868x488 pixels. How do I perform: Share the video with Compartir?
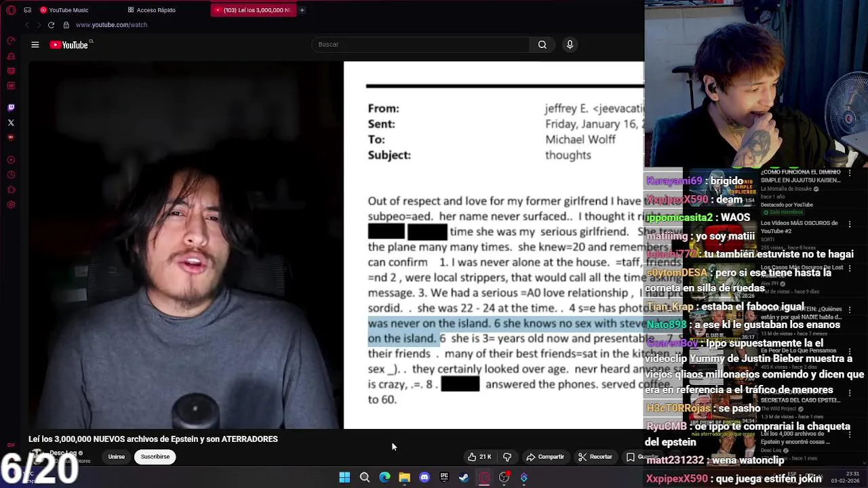click(x=545, y=457)
